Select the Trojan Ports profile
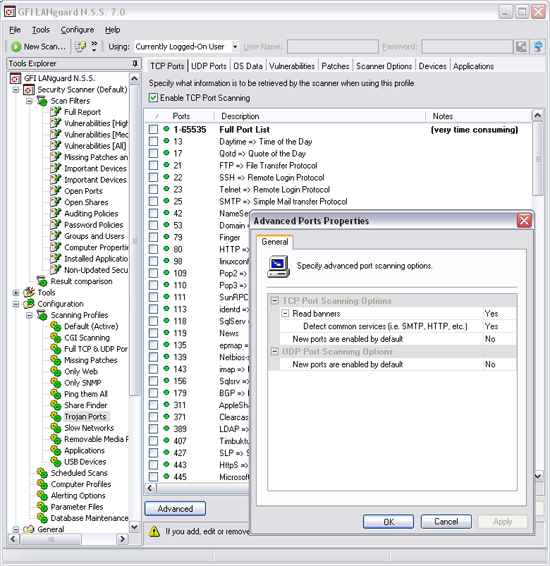The width and height of the screenshot is (550, 566). point(85,417)
